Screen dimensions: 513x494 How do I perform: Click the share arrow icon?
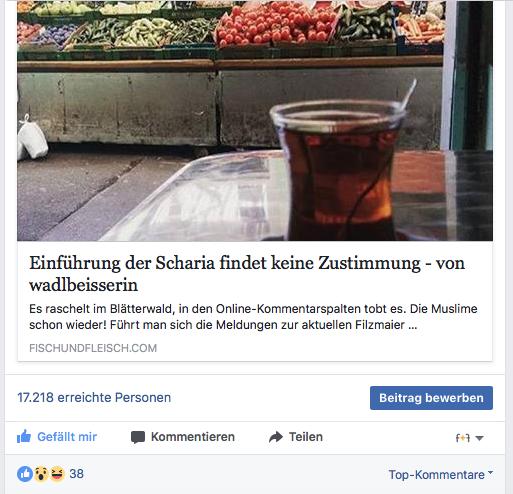(x=276, y=437)
